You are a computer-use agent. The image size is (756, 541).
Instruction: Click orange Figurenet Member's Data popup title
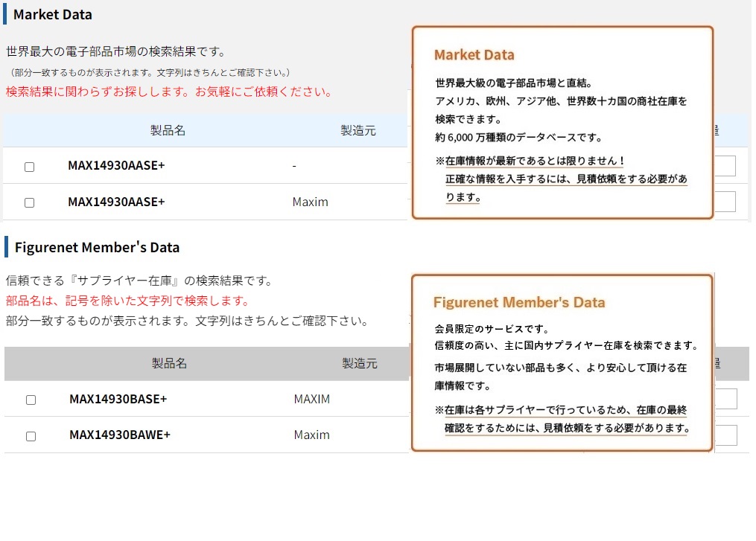click(519, 302)
